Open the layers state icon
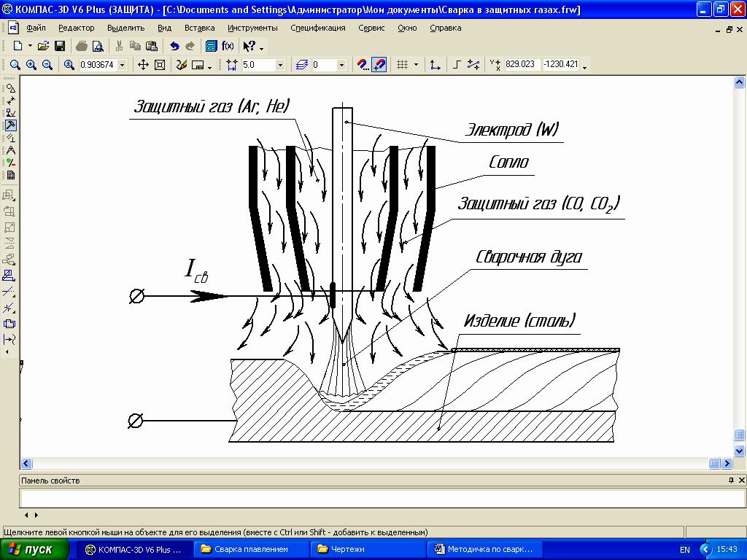The height and width of the screenshot is (560, 747). pyautogui.click(x=301, y=64)
